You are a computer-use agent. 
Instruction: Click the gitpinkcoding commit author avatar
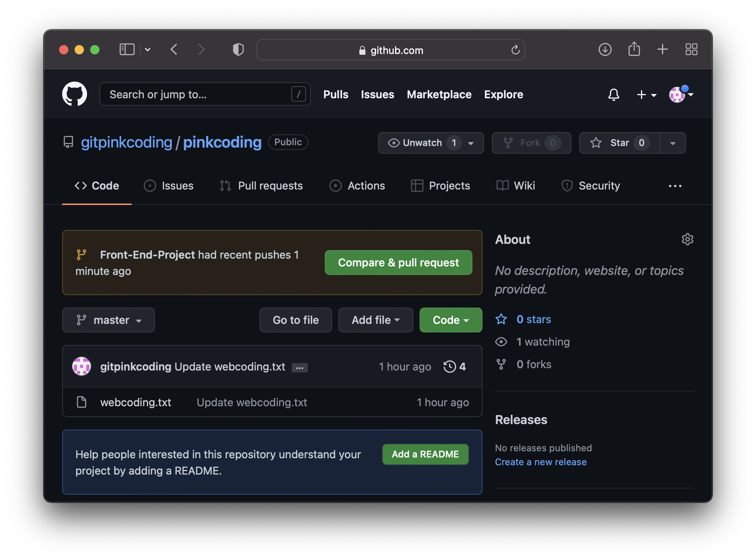point(82,366)
